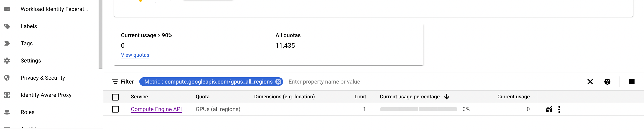This screenshot has width=644, height=131.
Task: Open the column display options icon
Action: [632, 82]
